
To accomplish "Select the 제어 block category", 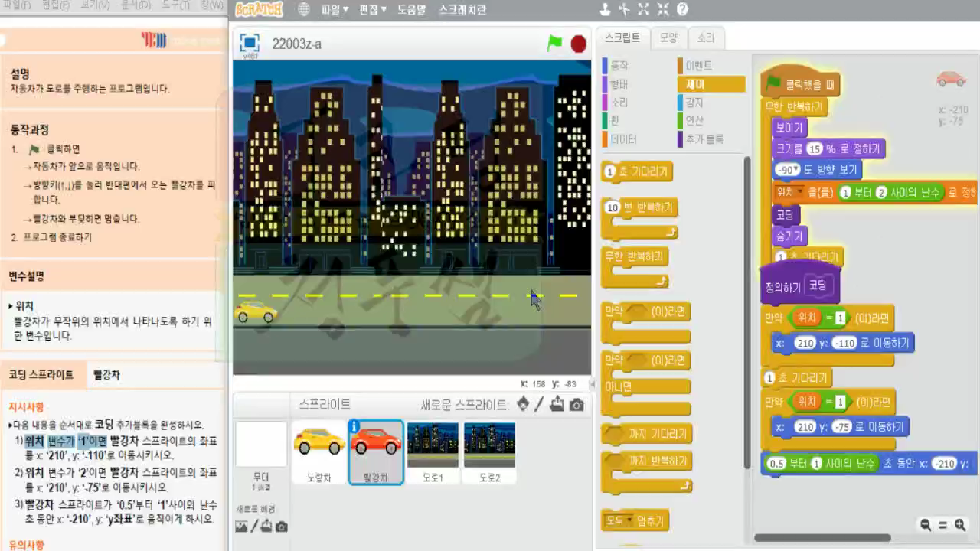I will [711, 84].
